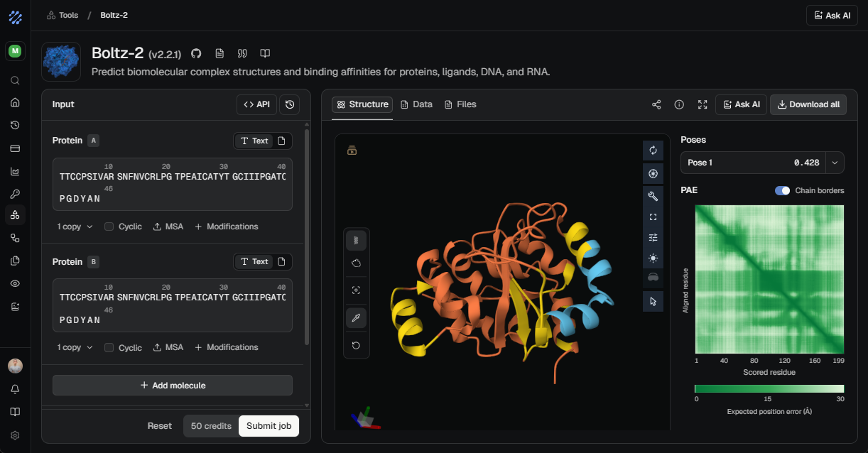Open notifications bell in sidebar
The image size is (868, 453).
(15, 389)
